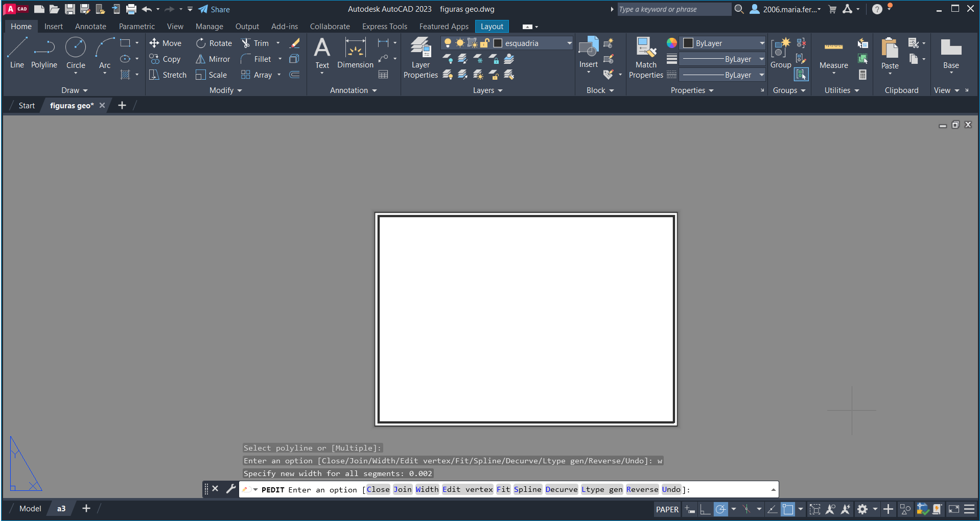Click the keyword search field

click(x=674, y=9)
